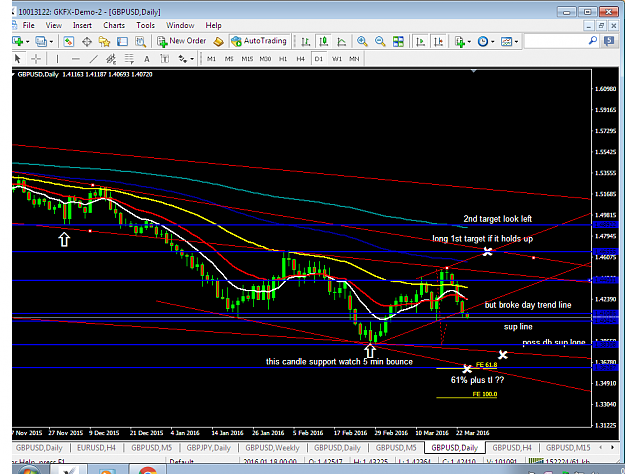Select the D1 timeframe button
Image resolution: width=625 pixels, height=474 pixels.
tap(318, 59)
